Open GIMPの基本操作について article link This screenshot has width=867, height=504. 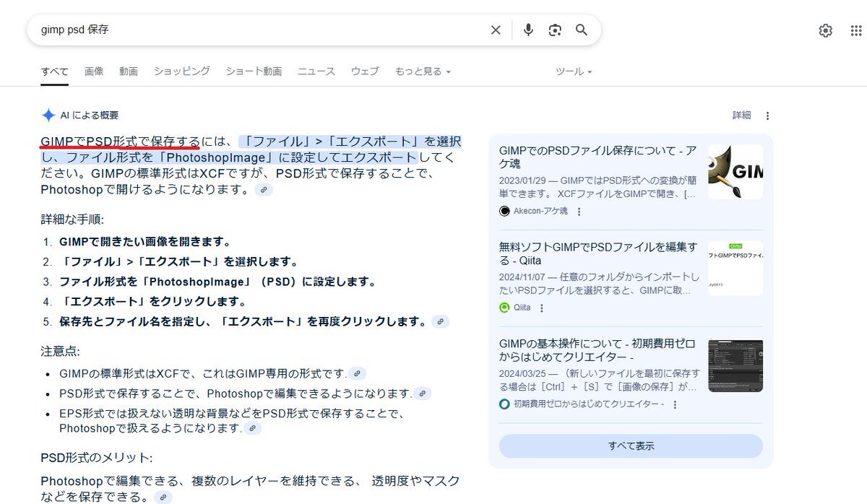[x=598, y=350]
